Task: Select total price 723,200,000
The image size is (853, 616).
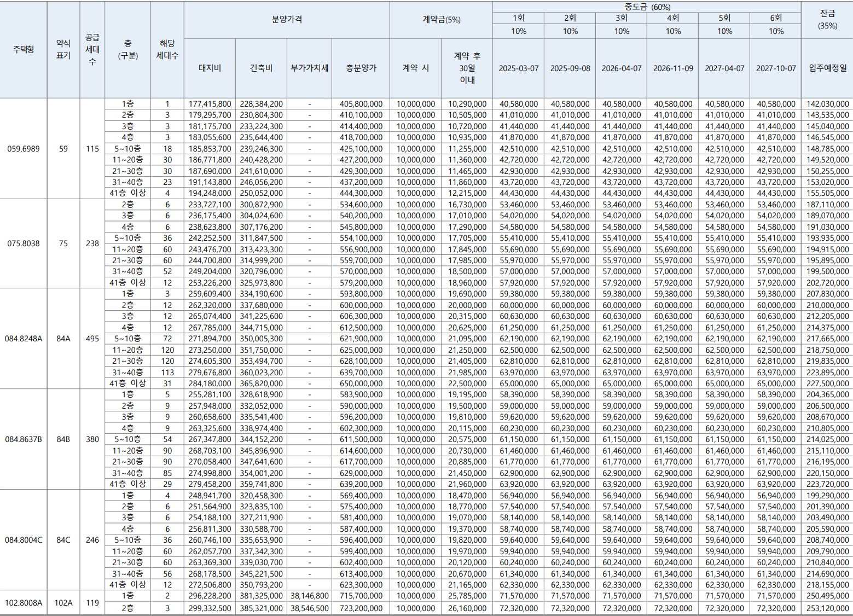Action: point(361,608)
